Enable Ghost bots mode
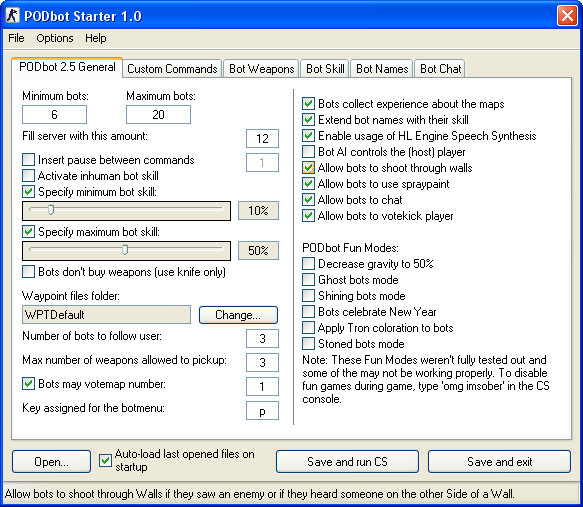This screenshot has height=507, width=583. pos(308,280)
